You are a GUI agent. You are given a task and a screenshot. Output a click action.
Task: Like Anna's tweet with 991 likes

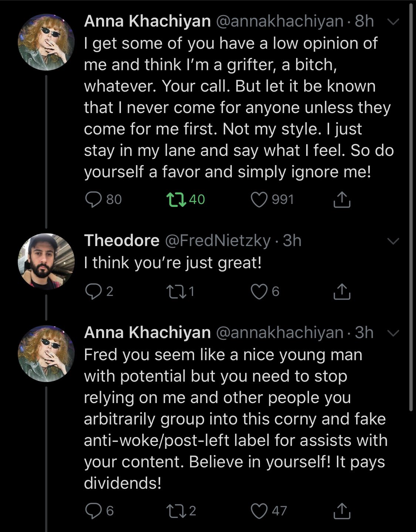[259, 200]
